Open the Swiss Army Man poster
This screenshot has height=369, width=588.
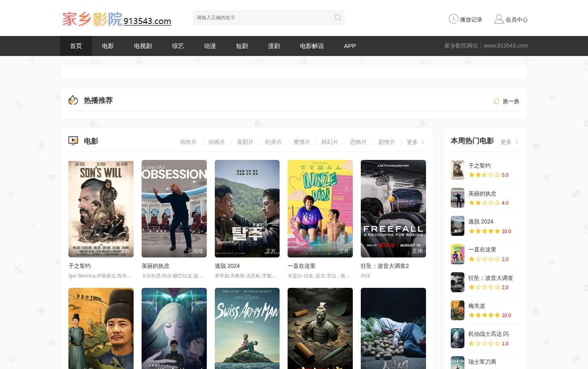click(247, 328)
